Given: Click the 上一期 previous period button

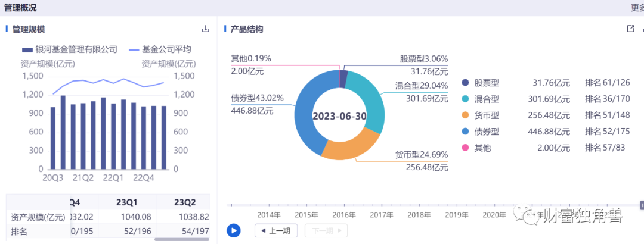Looking at the screenshot, I should click(275, 230).
